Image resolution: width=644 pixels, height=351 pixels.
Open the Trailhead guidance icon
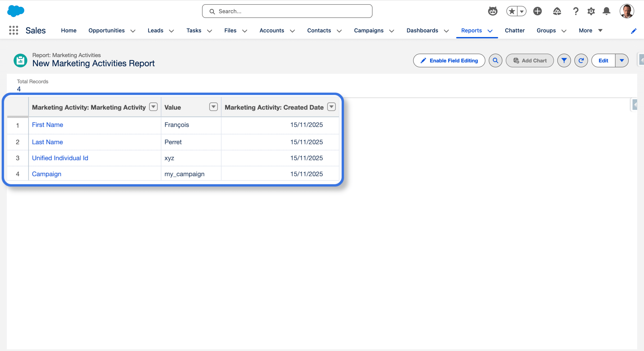[x=557, y=11]
